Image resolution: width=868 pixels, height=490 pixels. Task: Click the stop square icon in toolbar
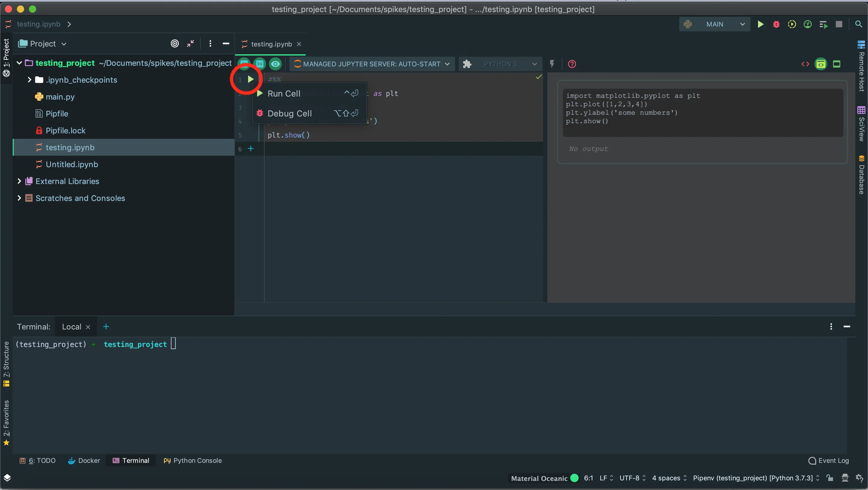(x=839, y=24)
